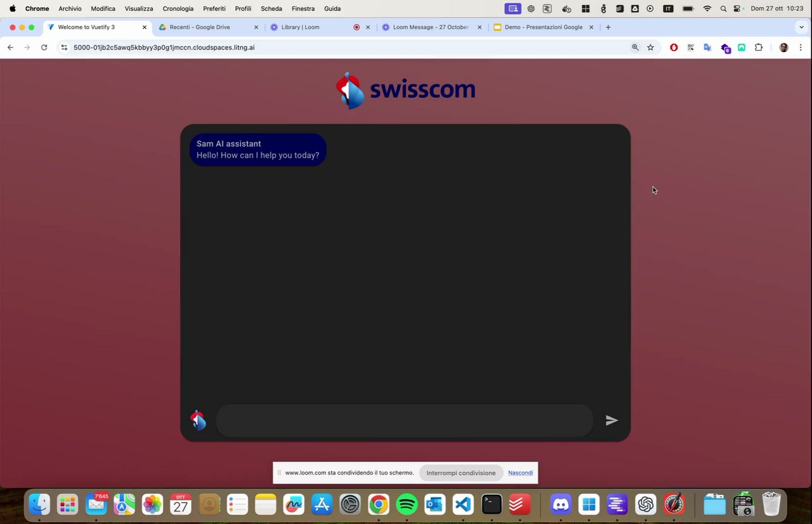Open Outlook from the Dock

[435, 505]
